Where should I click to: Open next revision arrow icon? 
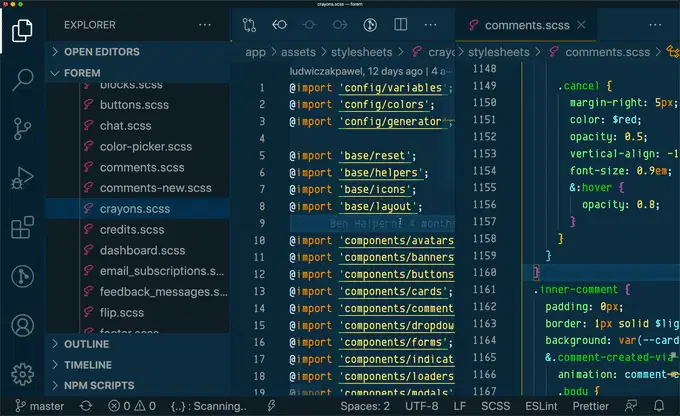point(340,25)
